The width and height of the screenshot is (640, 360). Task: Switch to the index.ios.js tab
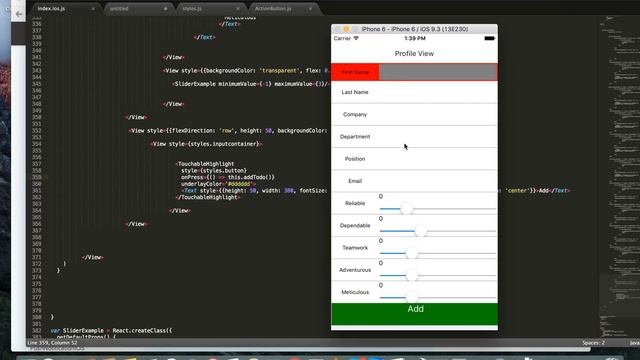point(51,9)
